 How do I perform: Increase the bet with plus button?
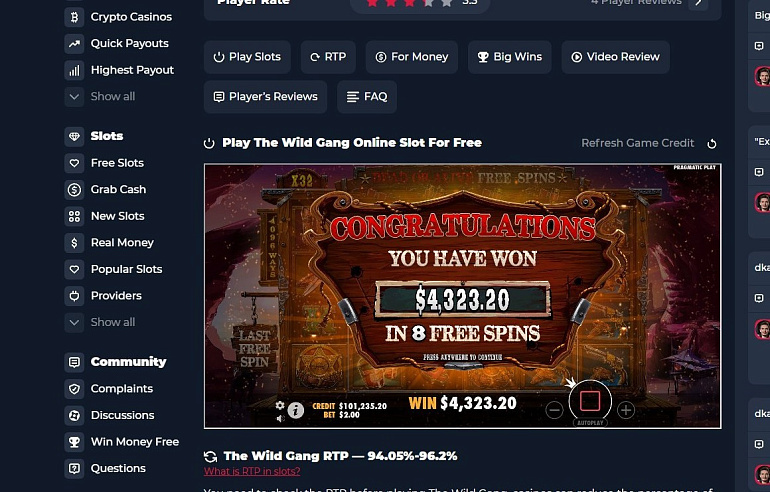coord(626,410)
